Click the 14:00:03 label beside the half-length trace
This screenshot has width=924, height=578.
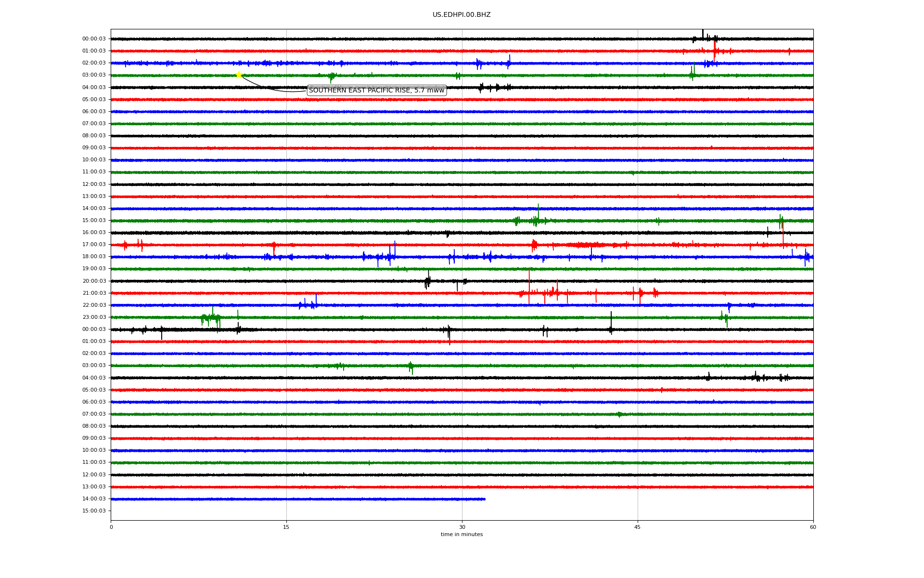click(94, 499)
